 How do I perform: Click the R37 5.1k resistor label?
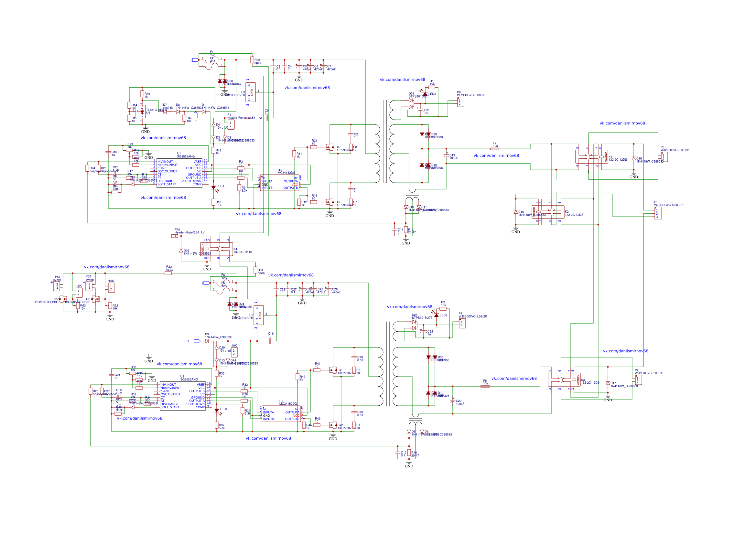222,427
